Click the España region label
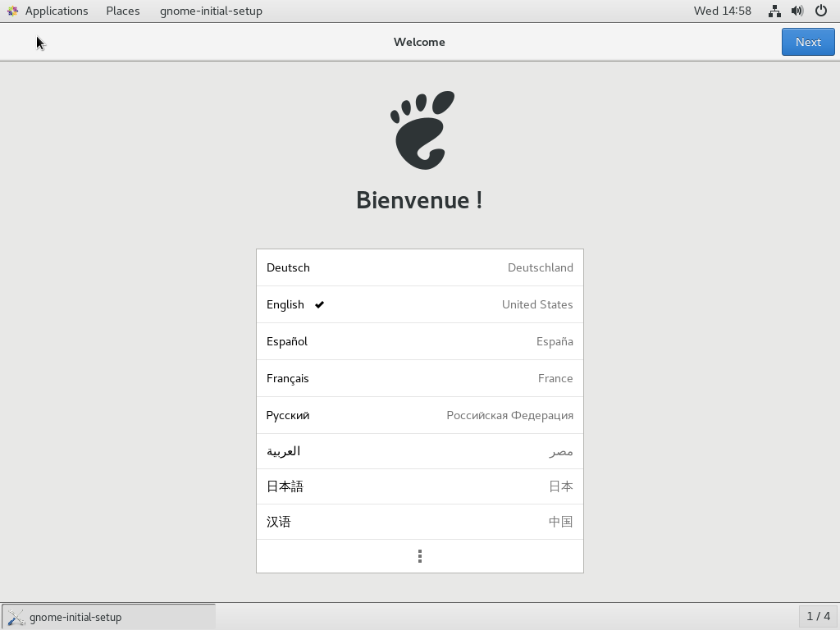The height and width of the screenshot is (630, 840). click(x=555, y=341)
